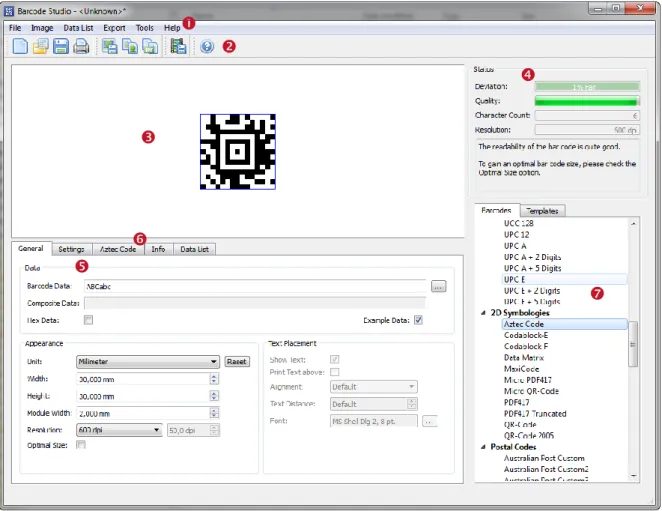Switch to the Settings tab
The height and width of the screenshot is (511, 662).
(71, 249)
